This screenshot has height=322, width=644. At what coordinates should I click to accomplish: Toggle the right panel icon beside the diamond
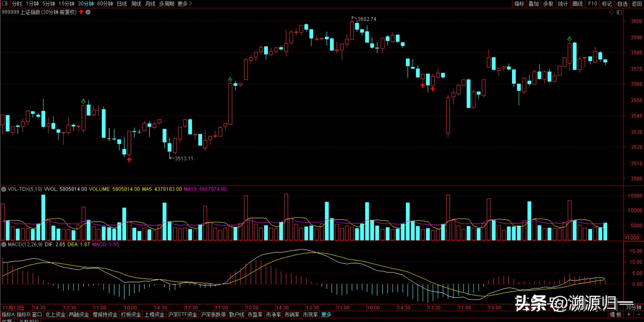pos(619,12)
